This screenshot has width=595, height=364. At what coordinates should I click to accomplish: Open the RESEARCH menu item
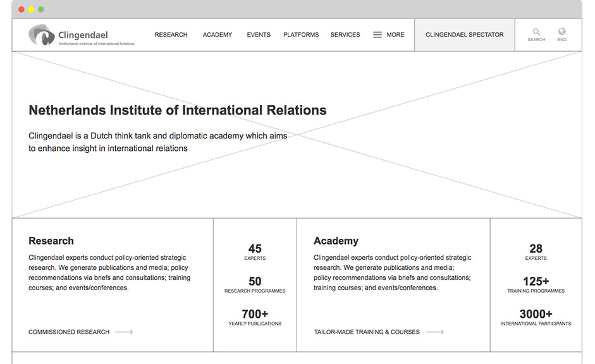(x=171, y=35)
